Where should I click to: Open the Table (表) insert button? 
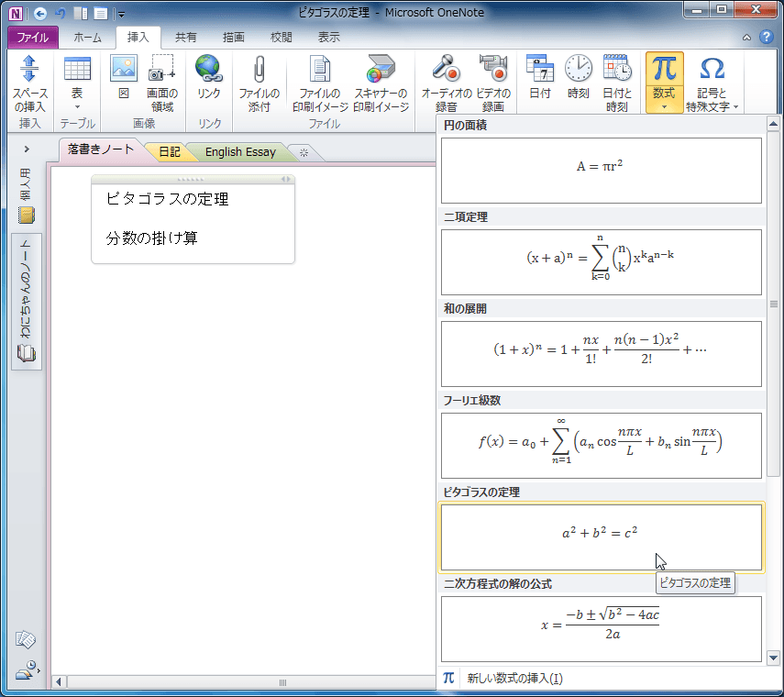pyautogui.click(x=77, y=83)
